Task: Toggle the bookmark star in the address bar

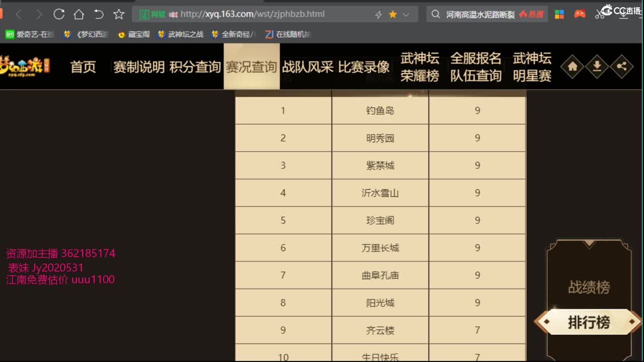Action: pos(394,14)
